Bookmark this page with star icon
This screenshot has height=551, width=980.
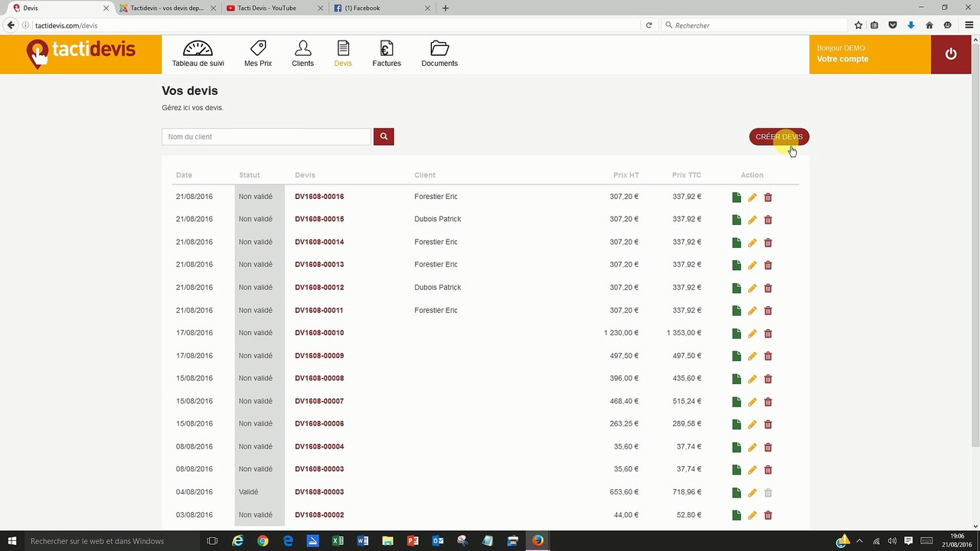(x=858, y=25)
